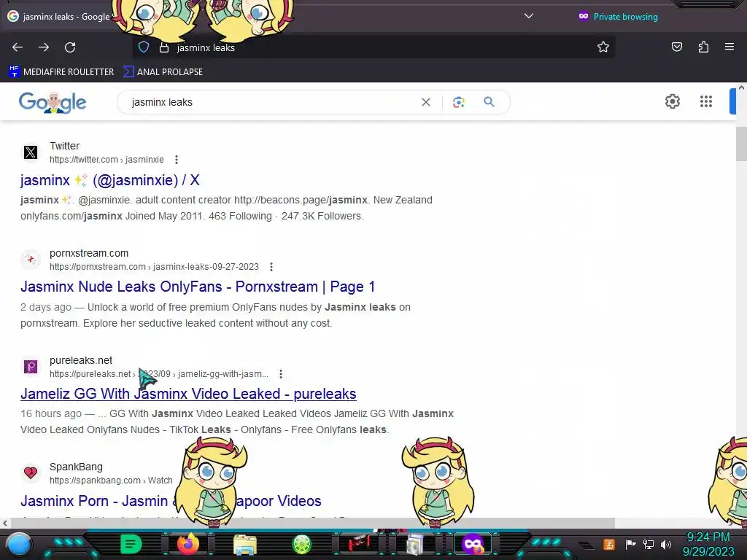Open the browser extensions panel
The width and height of the screenshot is (747, 560).
[x=703, y=47]
